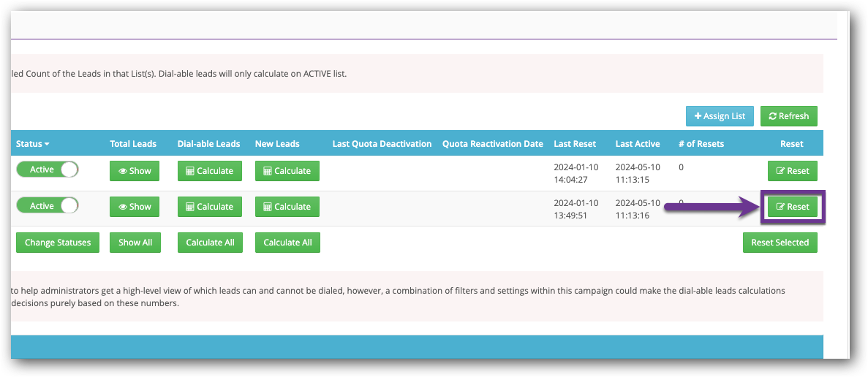Reset the first list row
The width and height of the screenshot is (868, 377).
(792, 171)
